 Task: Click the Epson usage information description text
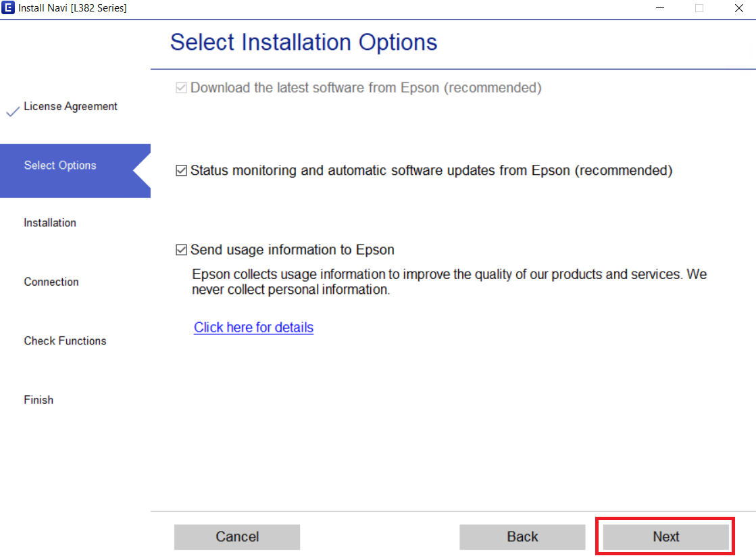coord(449,281)
